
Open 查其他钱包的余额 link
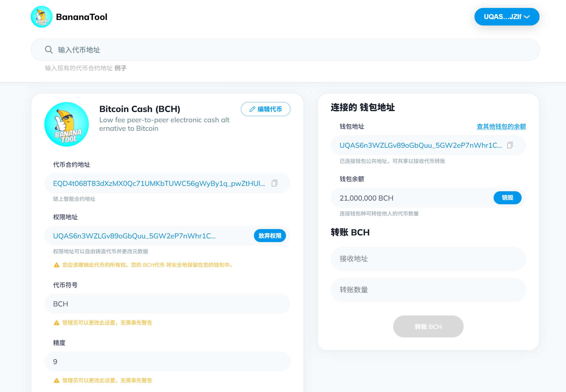(x=501, y=126)
